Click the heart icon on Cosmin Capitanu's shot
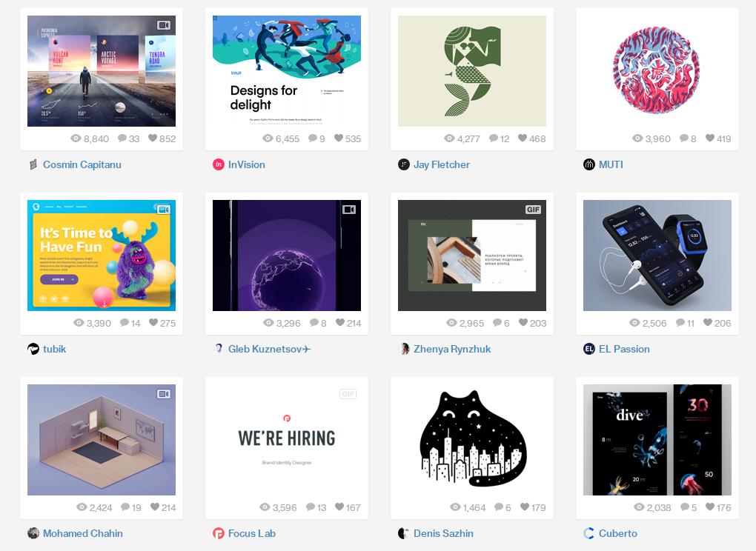This screenshot has height=551, width=756. 153,138
